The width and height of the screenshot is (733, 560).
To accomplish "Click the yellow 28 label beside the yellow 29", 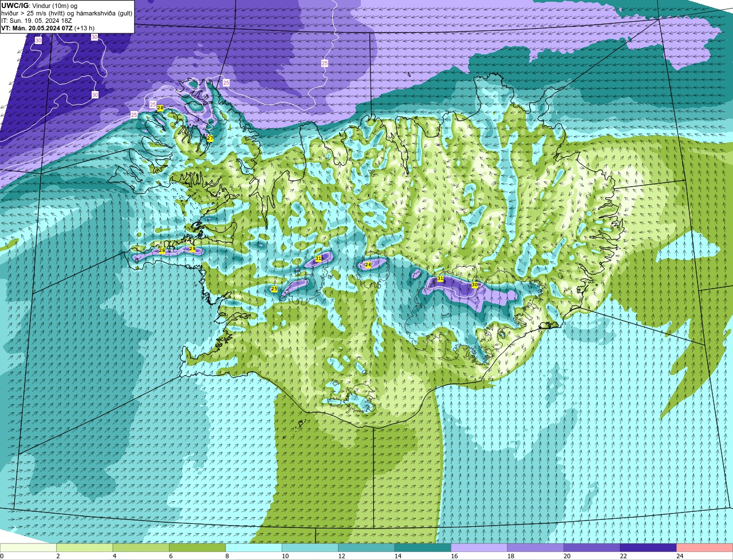I will 161,250.
